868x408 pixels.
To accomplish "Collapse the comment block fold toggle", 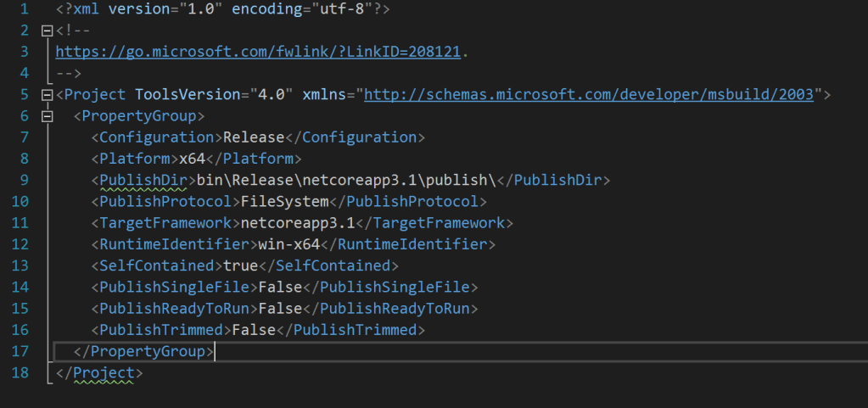I will 47,31.
